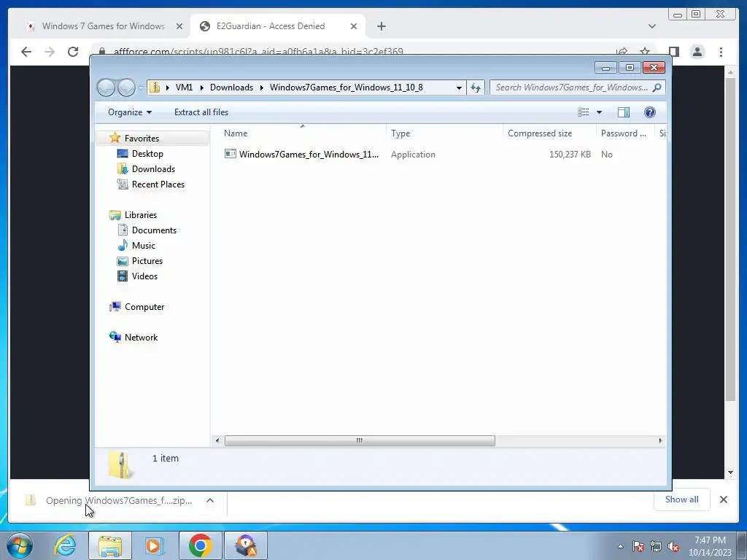Open Windows Media Player from taskbar
Viewport: 747px width, 560px height.
[x=154, y=545]
